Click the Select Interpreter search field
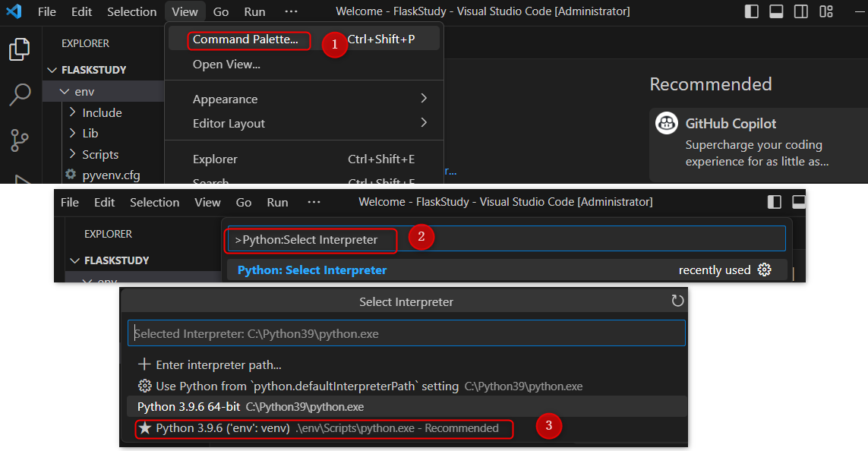This screenshot has height=451, width=868. [406, 333]
